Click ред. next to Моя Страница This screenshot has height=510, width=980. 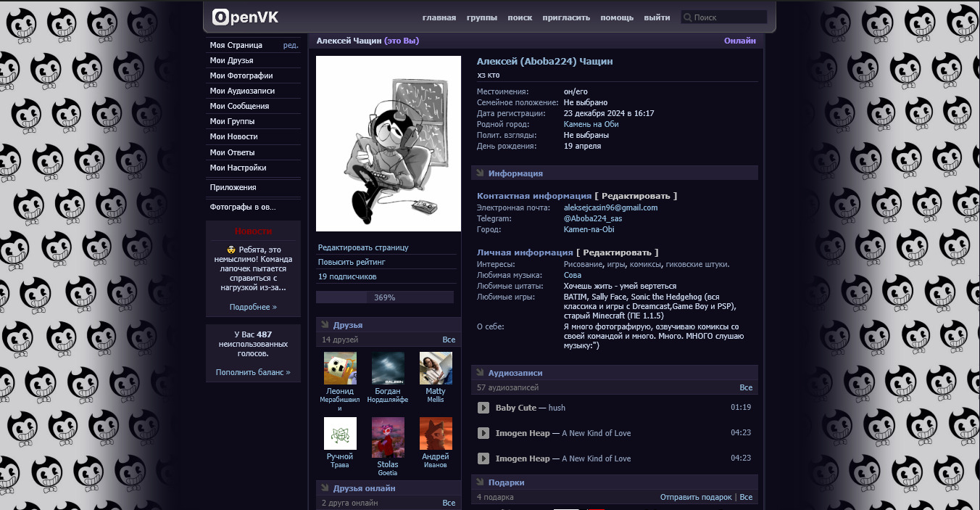(x=291, y=45)
